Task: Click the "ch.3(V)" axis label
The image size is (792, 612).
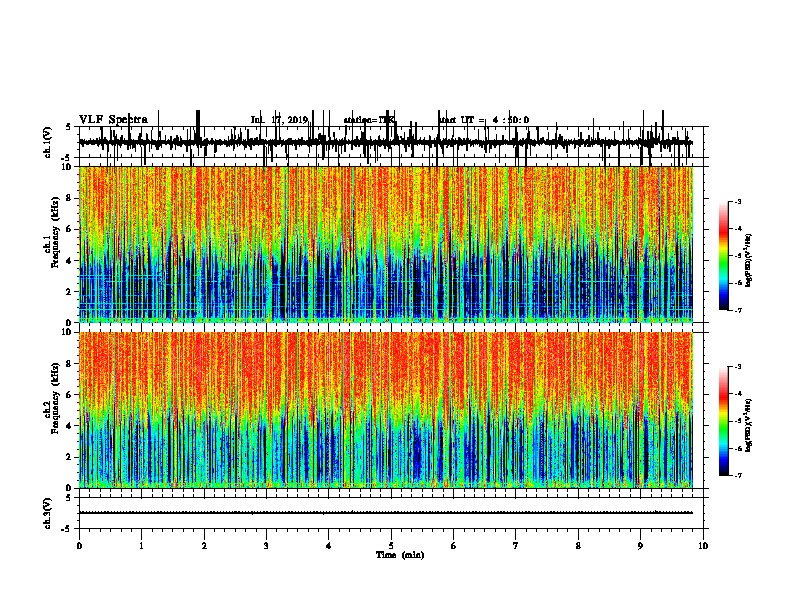Action: point(47,513)
